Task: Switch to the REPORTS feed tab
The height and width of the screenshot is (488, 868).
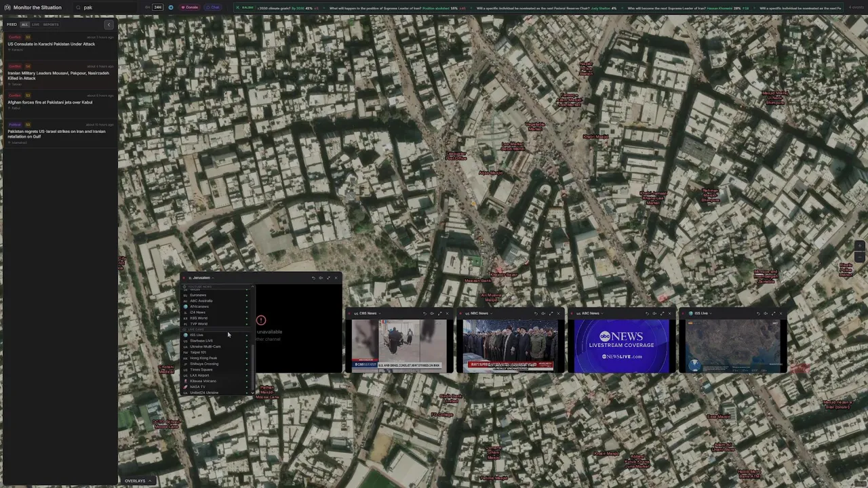Action: point(51,24)
